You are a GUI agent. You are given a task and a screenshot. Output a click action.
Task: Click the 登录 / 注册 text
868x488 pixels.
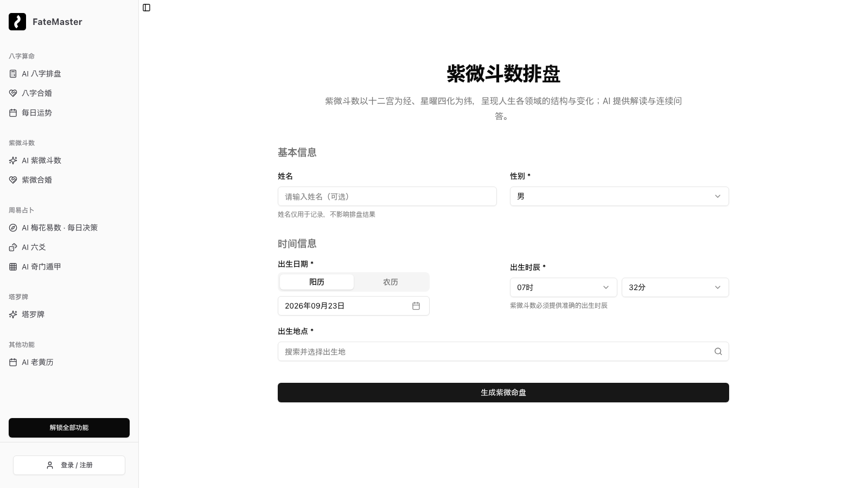point(76,465)
